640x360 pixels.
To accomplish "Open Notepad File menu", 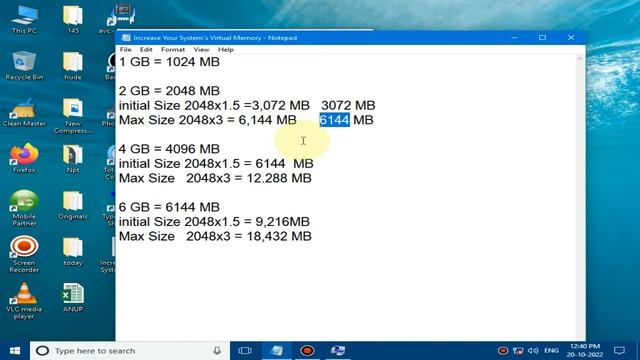I will click(125, 49).
